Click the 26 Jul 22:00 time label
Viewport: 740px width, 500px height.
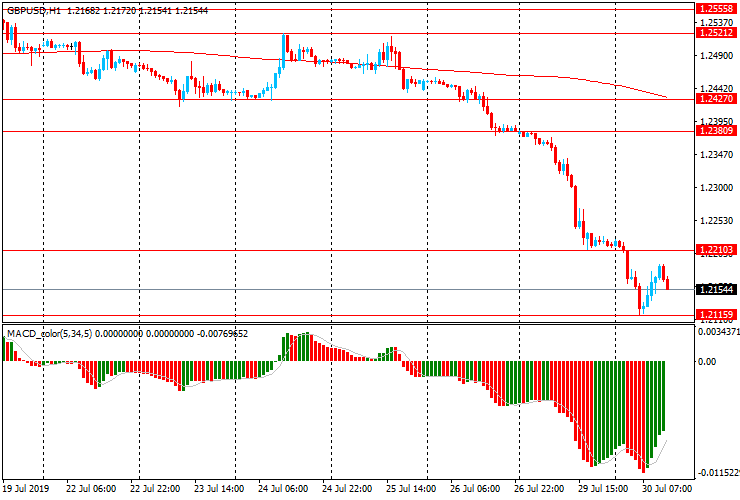pos(539,488)
